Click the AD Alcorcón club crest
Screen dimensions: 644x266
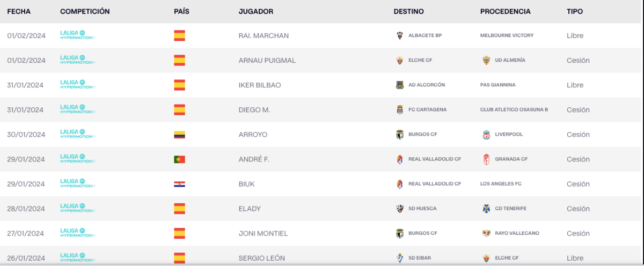pos(399,85)
